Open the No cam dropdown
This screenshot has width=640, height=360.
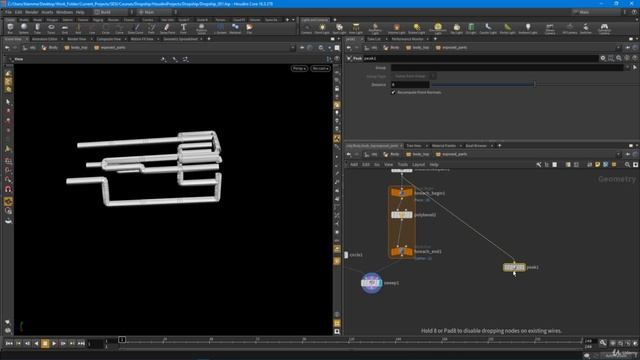point(320,68)
